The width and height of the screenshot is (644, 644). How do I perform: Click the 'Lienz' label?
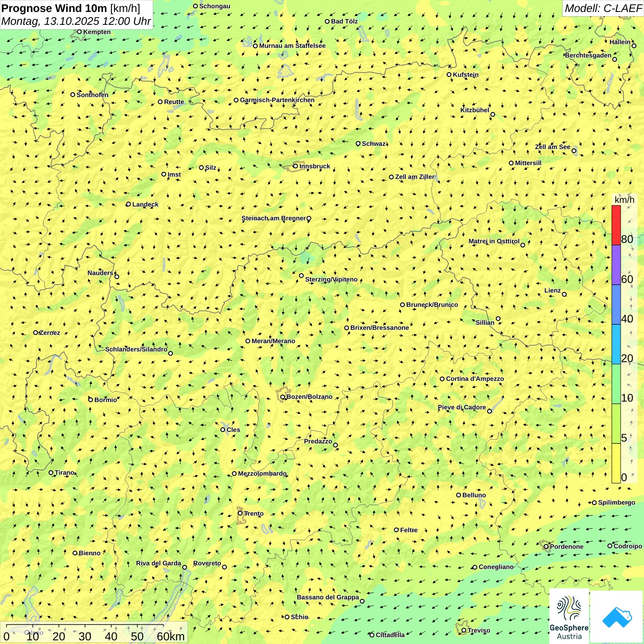coord(552,290)
